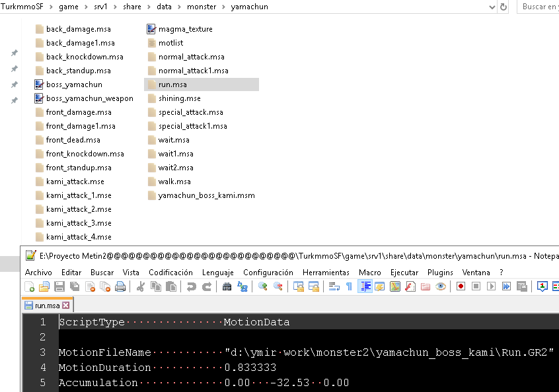Click the topmost pin icon in Explorer sidebar
The height and width of the screenshot is (392, 559).
pyautogui.click(x=15, y=53)
